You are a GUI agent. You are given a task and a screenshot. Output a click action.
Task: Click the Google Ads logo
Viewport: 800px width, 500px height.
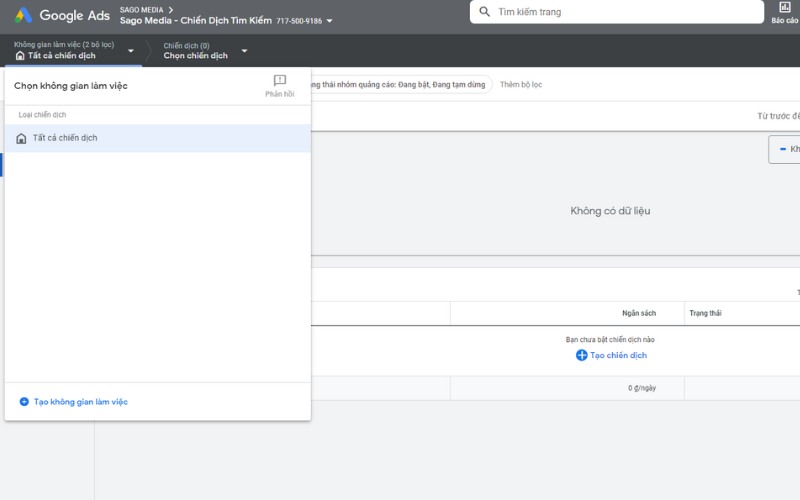(x=23, y=15)
